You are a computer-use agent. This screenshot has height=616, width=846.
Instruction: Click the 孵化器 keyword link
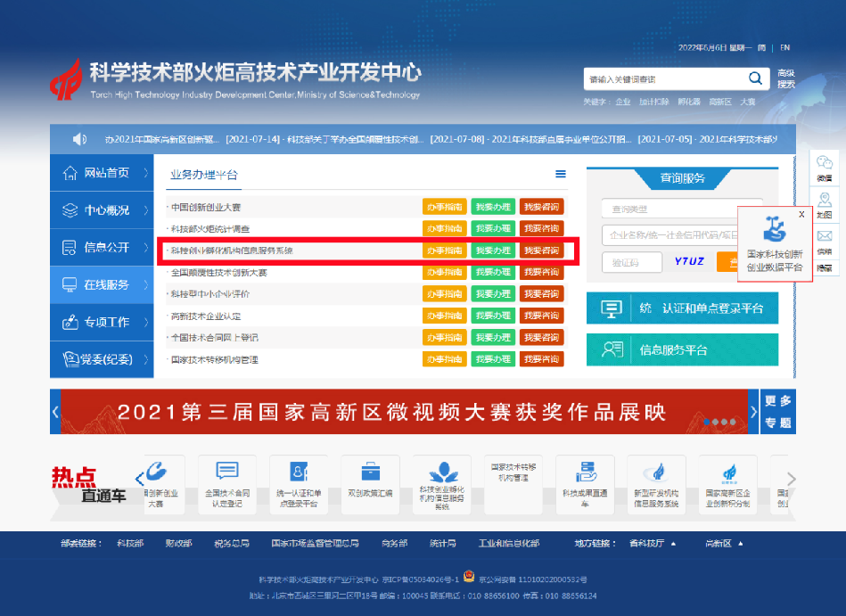click(689, 102)
